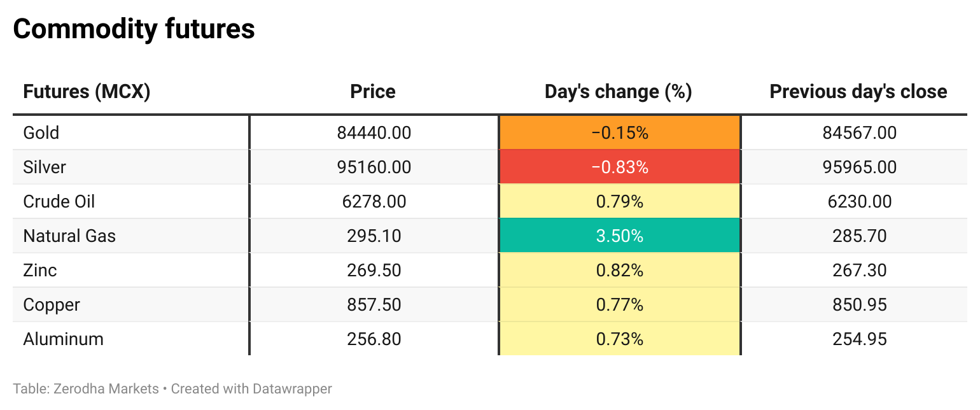Click the Day's change (%) header
Viewport: 980px width, 410px height.
(x=619, y=92)
